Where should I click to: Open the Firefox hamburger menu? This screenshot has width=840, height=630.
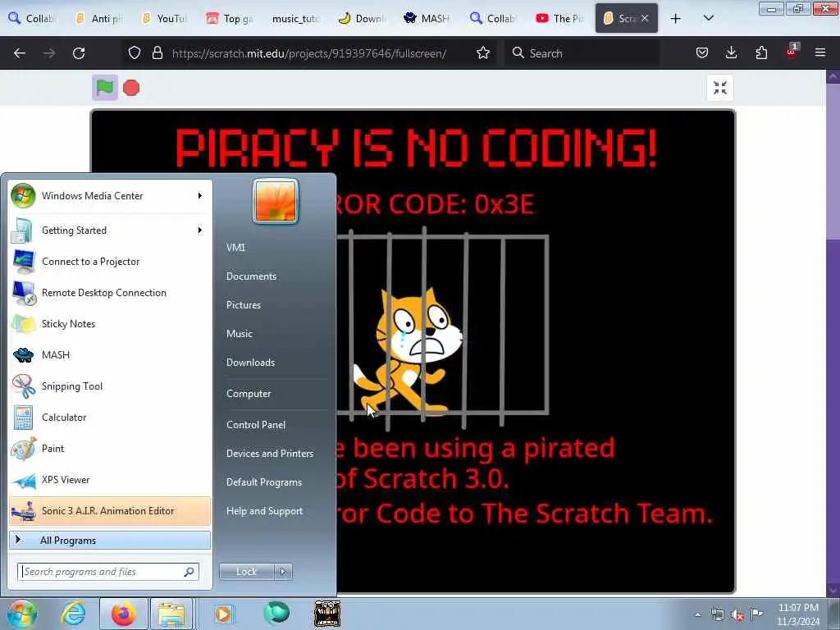click(x=819, y=53)
